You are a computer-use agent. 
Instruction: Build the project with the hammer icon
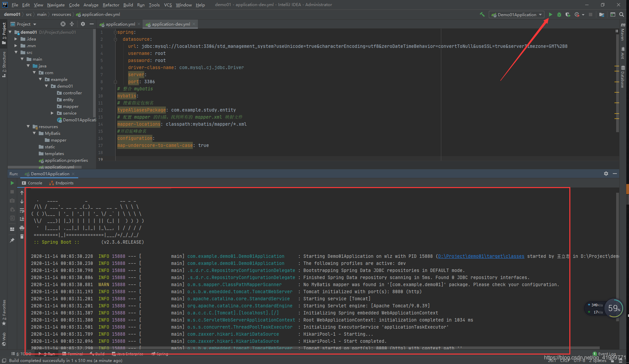click(x=482, y=14)
